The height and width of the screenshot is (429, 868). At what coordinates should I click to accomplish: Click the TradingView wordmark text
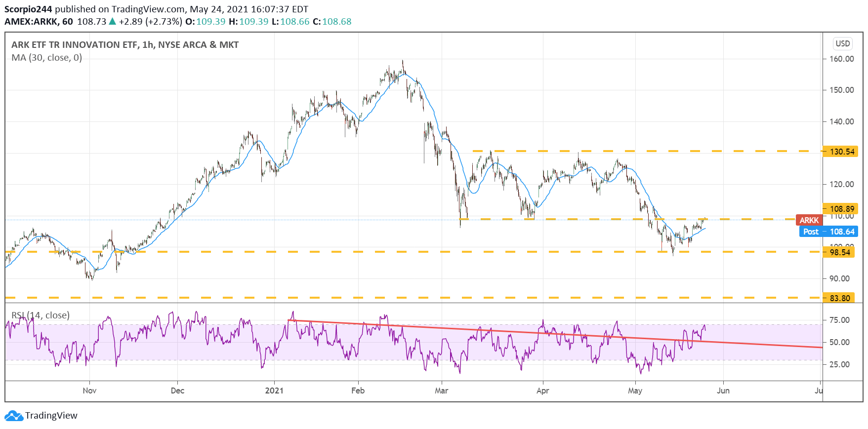pos(51,416)
